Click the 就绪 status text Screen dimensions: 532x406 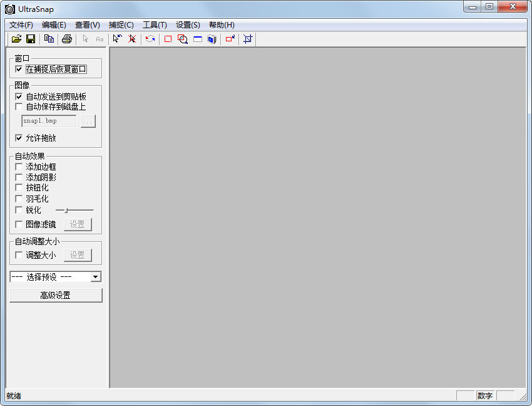[14, 396]
